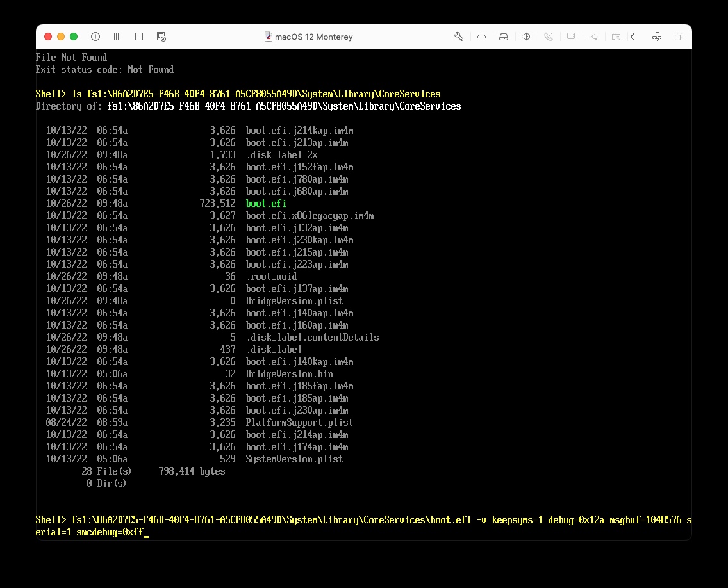Viewport: 728px width, 588px height.
Task: Click the macOS 12 Monterey window title
Action: point(314,37)
